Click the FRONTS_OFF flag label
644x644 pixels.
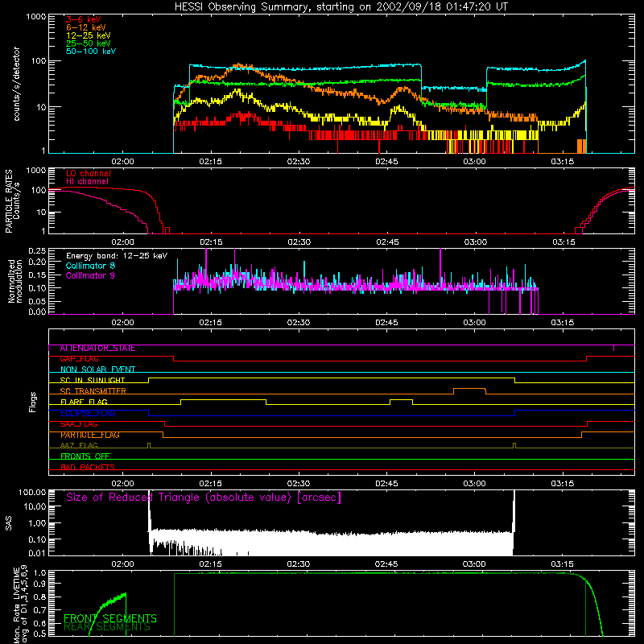pos(85,456)
